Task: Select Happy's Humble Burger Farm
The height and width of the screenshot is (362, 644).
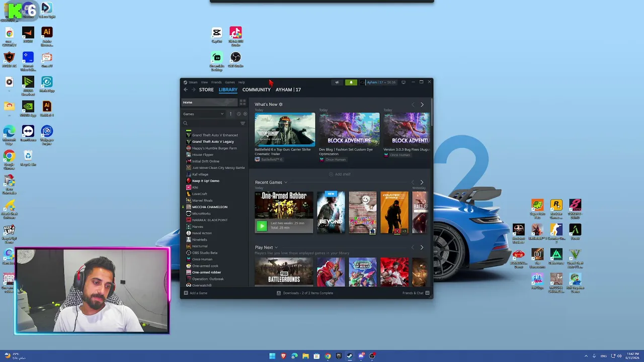Action: pyautogui.click(x=214, y=148)
